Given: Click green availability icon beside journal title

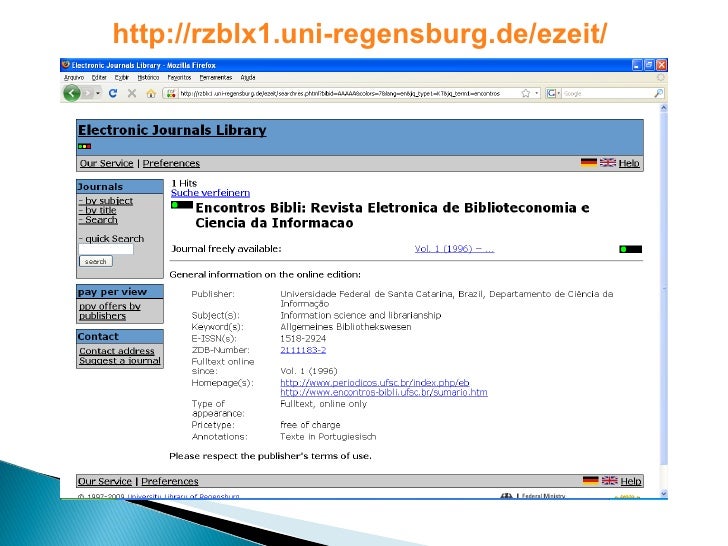Looking at the screenshot, I should click(182, 205).
